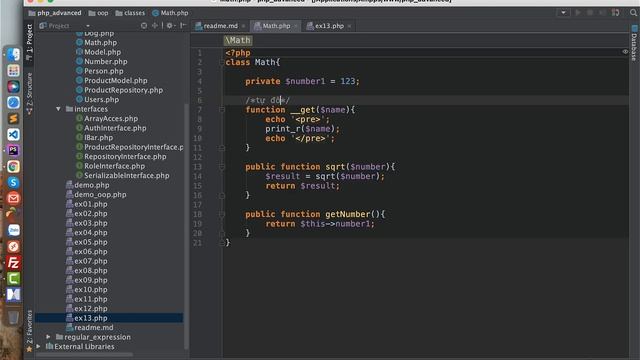Screen dimensions: 640x360
Task: Launch Google Chrome from the dock
Action: (x=13, y=166)
